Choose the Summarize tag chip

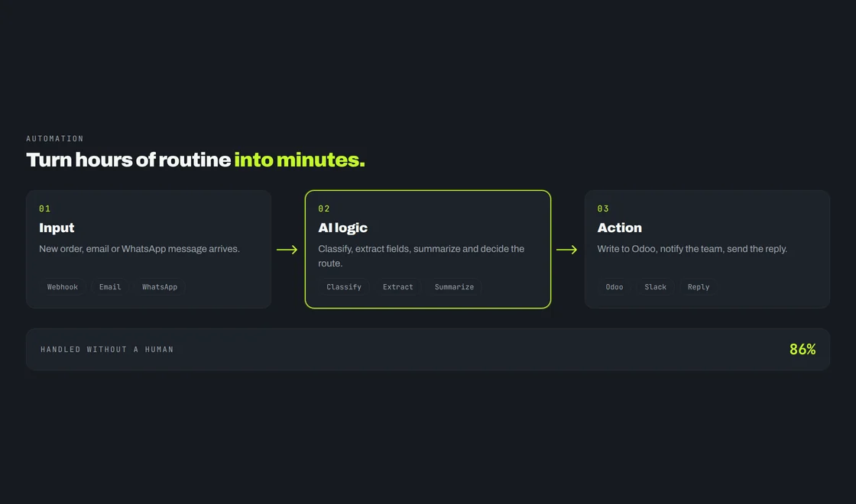pyautogui.click(x=454, y=287)
